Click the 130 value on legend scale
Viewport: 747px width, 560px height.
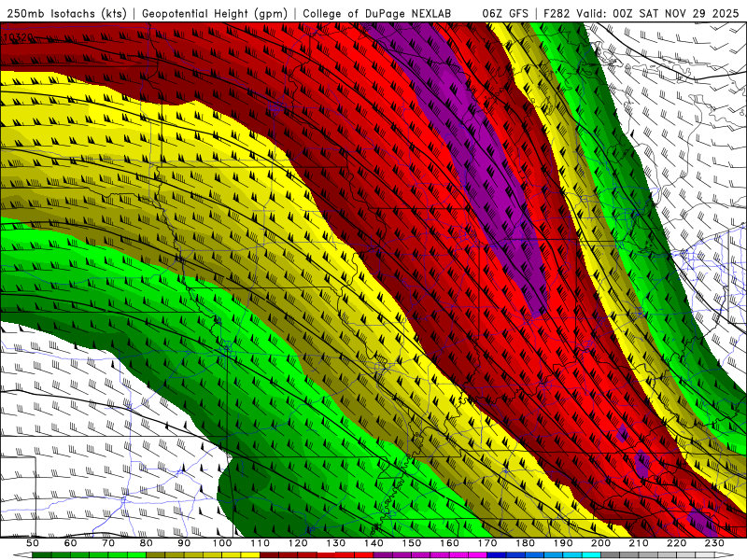click(x=336, y=543)
